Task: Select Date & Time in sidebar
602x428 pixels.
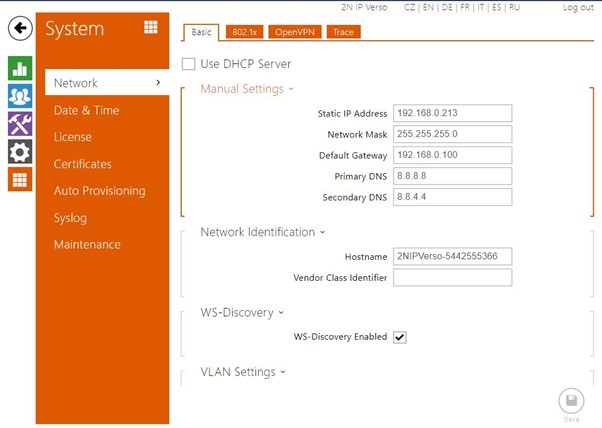Action: pos(86,110)
